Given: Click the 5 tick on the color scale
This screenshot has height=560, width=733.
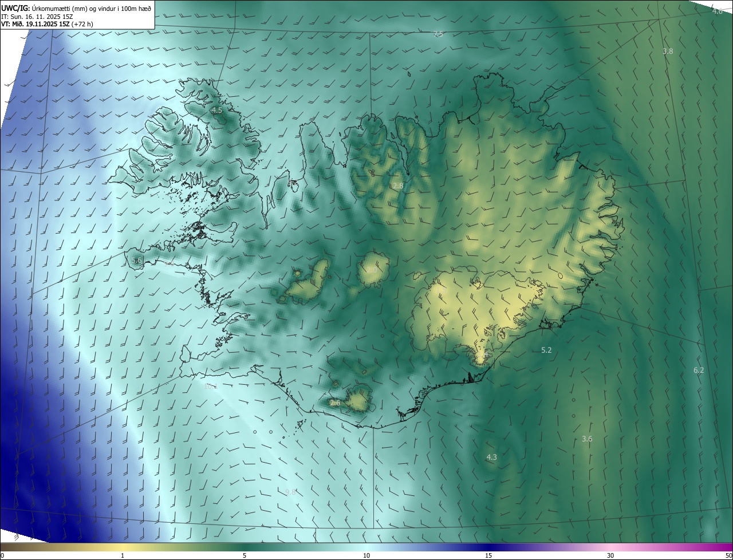Looking at the screenshot, I should tap(245, 555).
